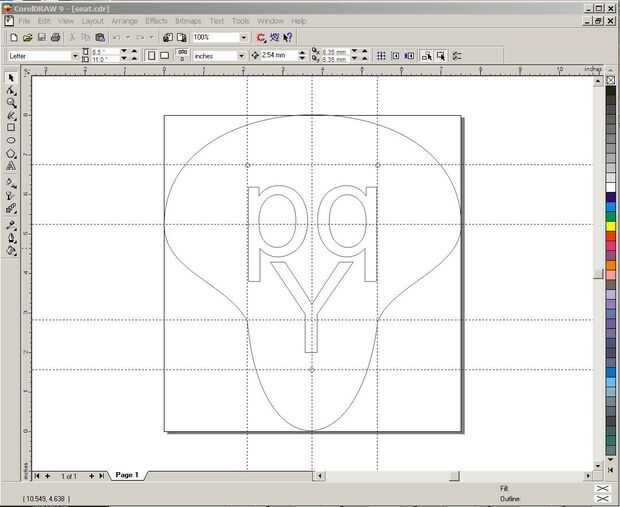Select the Zoom magnifier tool
620x507 pixels.
pos(11,103)
